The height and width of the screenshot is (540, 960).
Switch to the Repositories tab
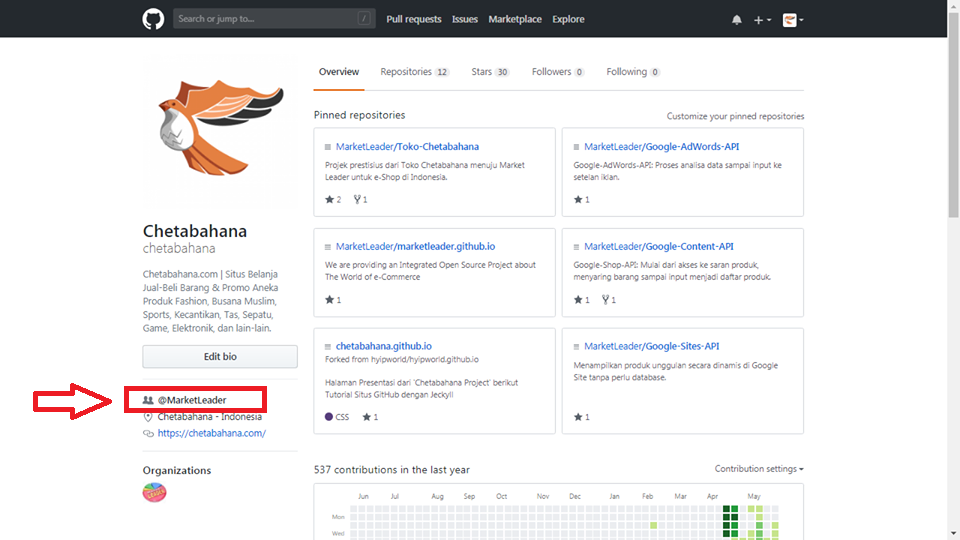(x=414, y=72)
